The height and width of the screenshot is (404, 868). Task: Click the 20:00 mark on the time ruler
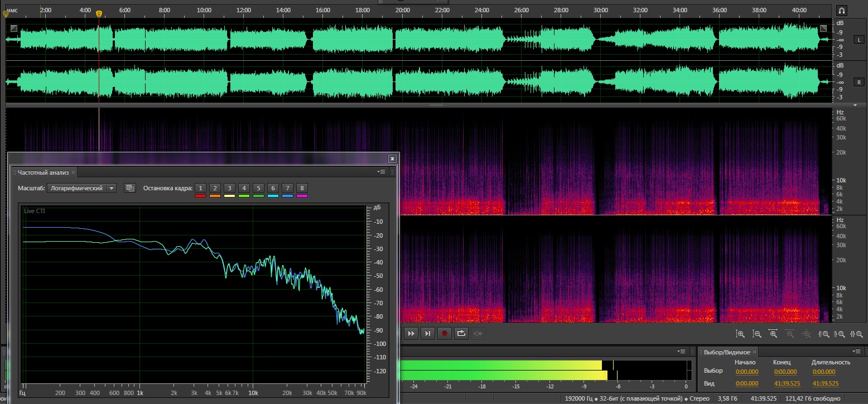402,11
